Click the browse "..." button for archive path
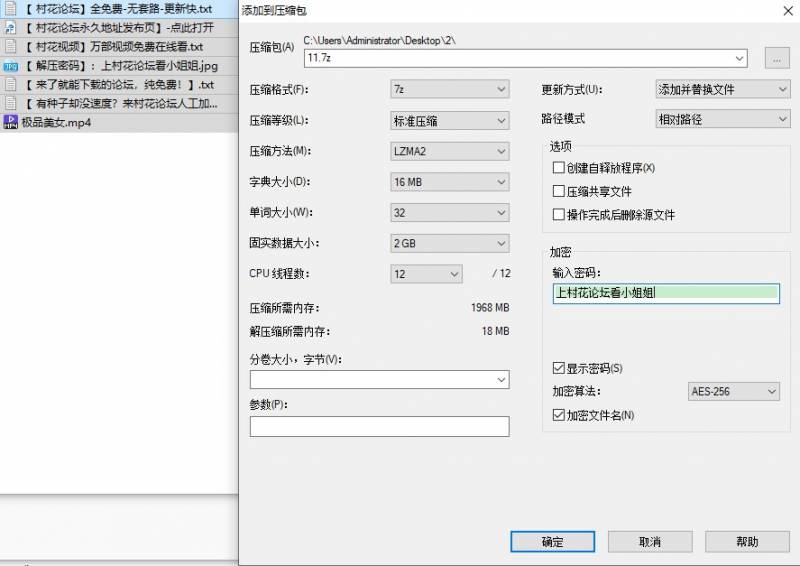 [x=776, y=58]
